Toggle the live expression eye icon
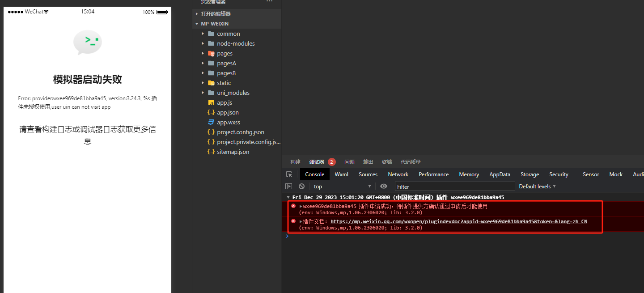 pos(383,187)
